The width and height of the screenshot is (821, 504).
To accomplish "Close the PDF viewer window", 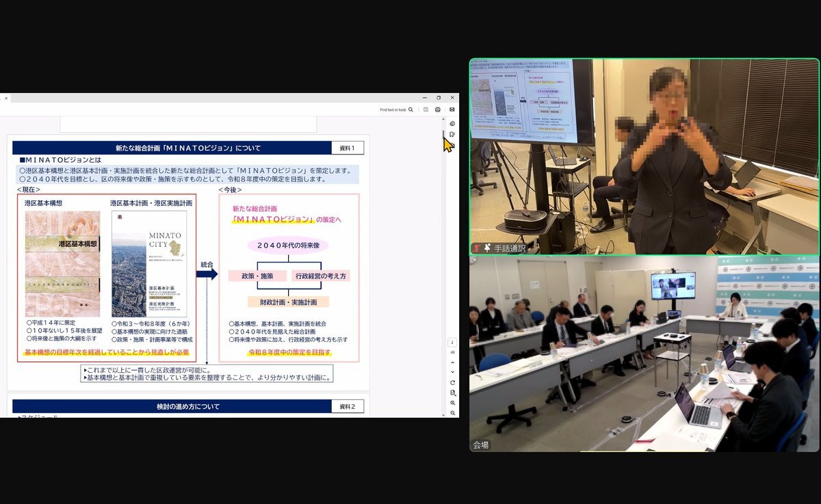I will coord(452,98).
